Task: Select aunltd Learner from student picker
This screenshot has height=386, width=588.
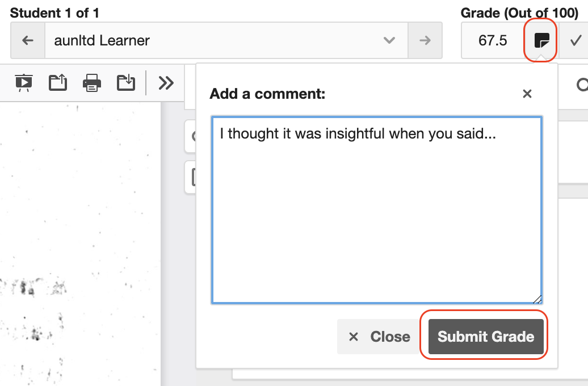Action: coord(102,40)
